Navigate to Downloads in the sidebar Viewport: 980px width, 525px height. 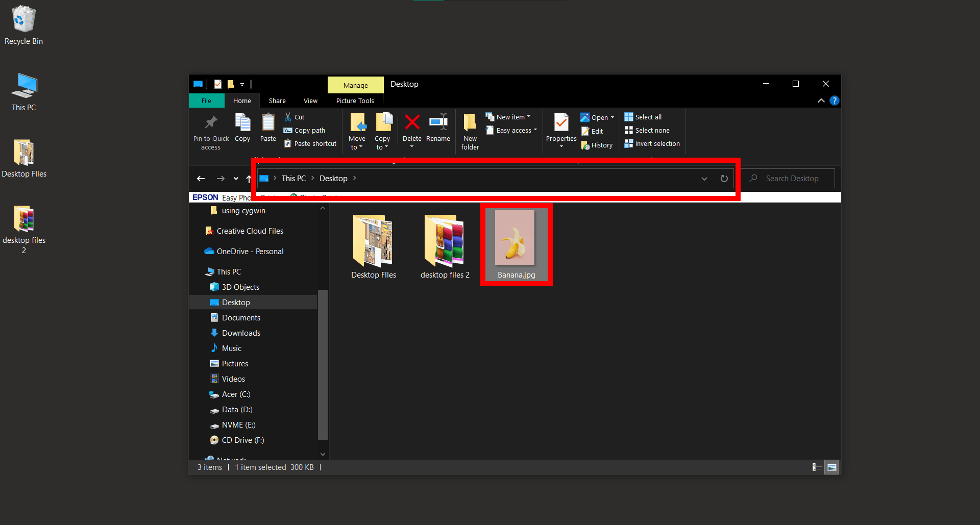[240, 333]
